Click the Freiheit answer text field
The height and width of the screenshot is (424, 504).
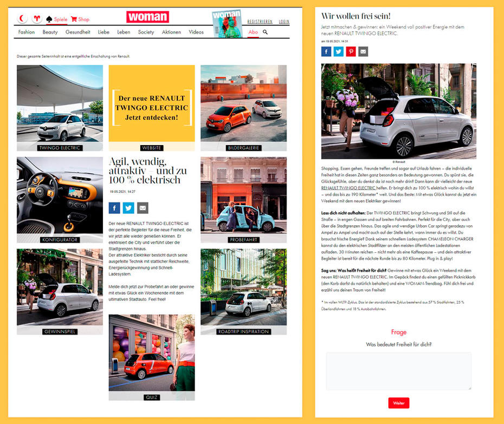coord(399,371)
